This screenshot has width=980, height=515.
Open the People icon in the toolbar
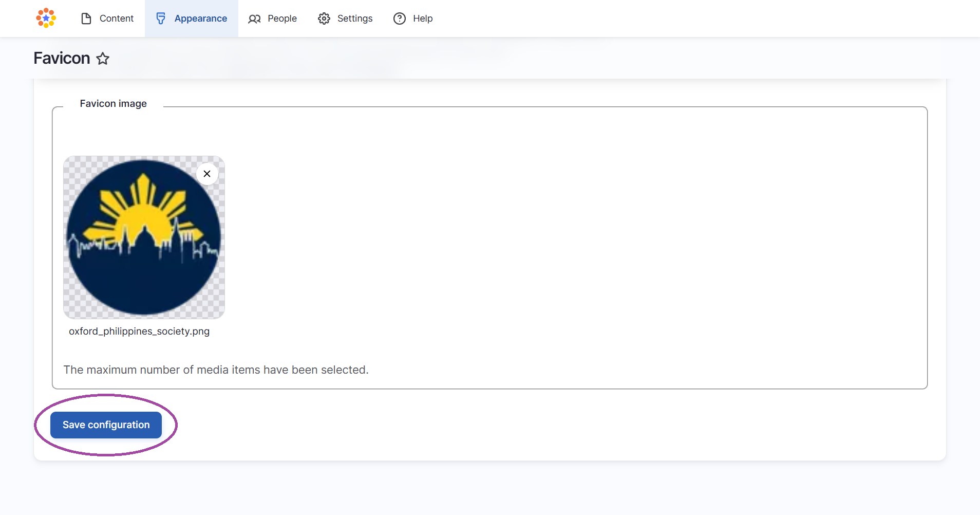(x=254, y=19)
